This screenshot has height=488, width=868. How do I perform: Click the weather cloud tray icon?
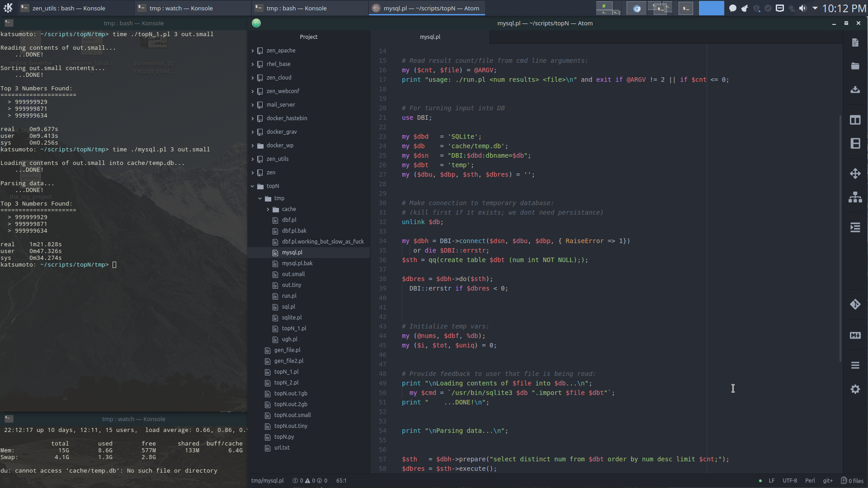pyautogui.click(x=792, y=8)
